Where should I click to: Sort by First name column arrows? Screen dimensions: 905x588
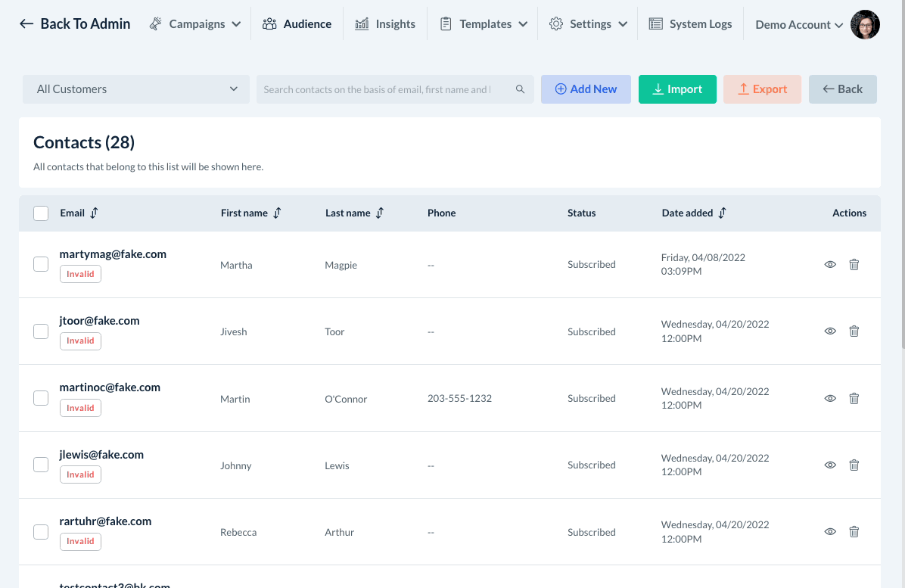coord(277,213)
